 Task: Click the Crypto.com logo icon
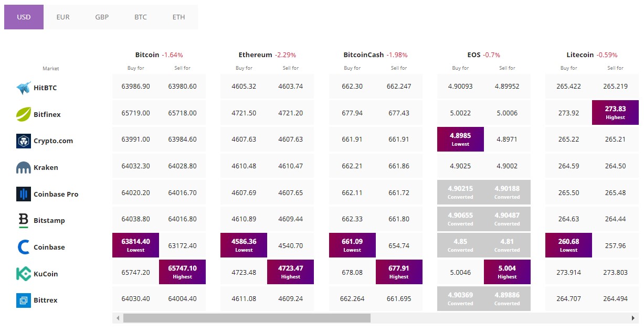click(24, 141)
